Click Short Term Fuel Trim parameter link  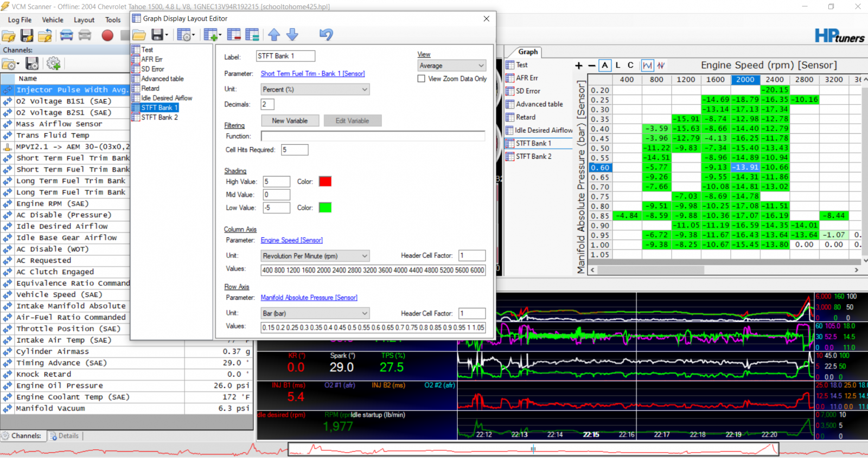(313, 74)
